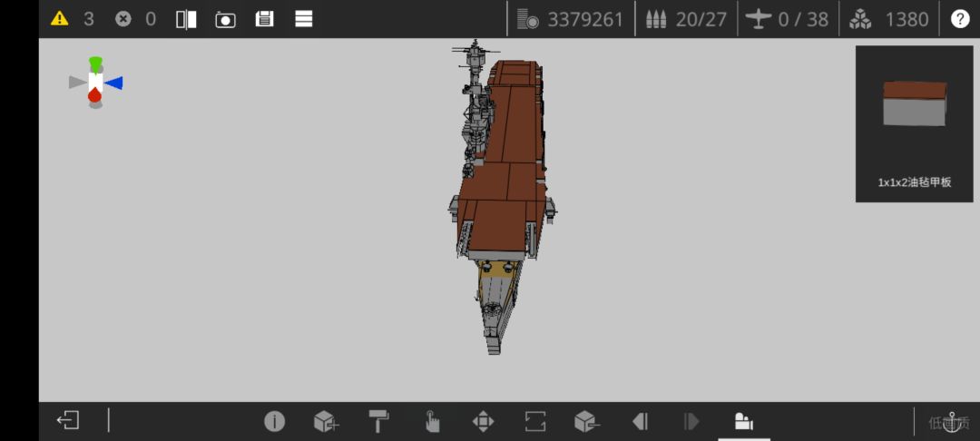
Task: Switch to the ship parts tab icon
Action: tap(744, 422)
